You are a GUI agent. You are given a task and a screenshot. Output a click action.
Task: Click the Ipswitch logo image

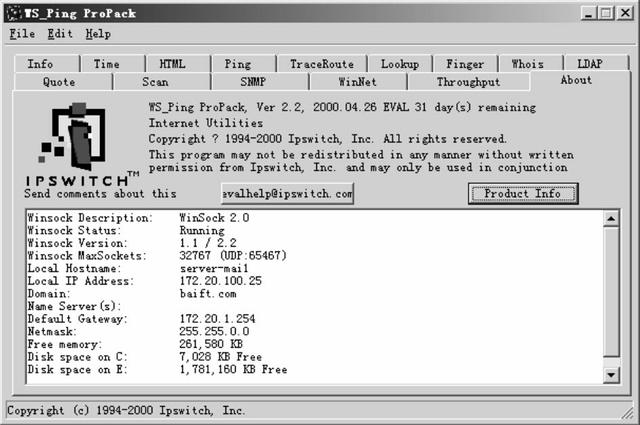click(x=82, y=144)
